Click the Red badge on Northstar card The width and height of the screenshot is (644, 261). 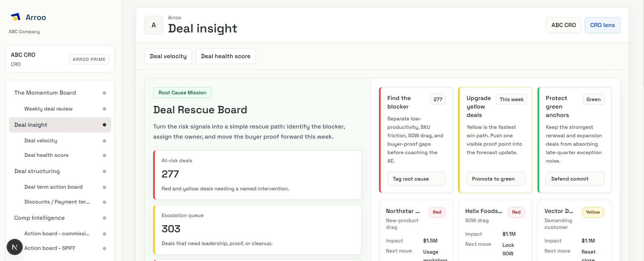coord(437,212)
